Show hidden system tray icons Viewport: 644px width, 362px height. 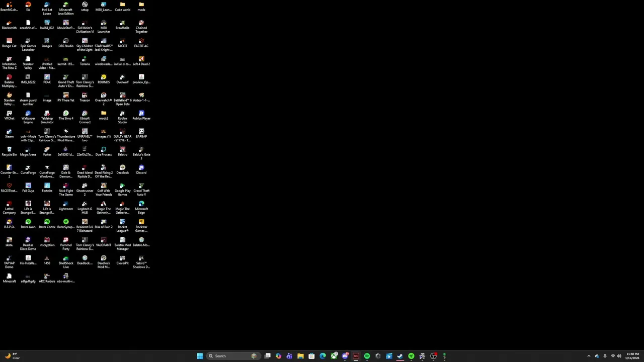(589, 356)
